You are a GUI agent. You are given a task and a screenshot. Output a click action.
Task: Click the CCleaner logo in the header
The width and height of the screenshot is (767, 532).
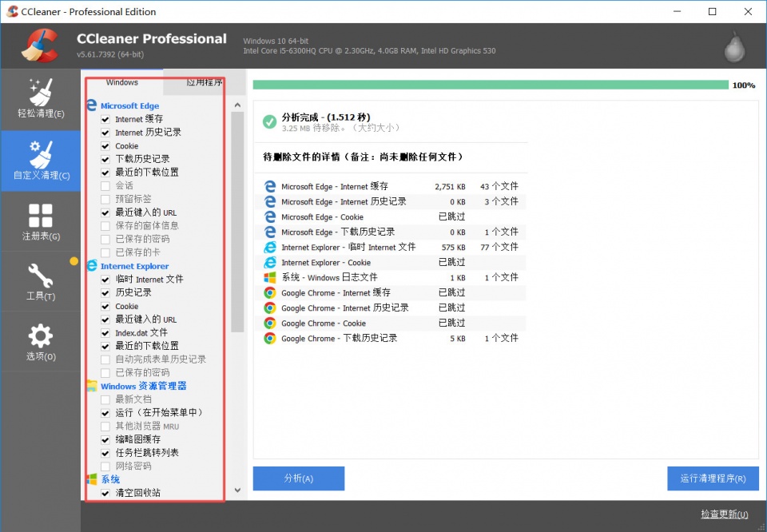point(40,46)
